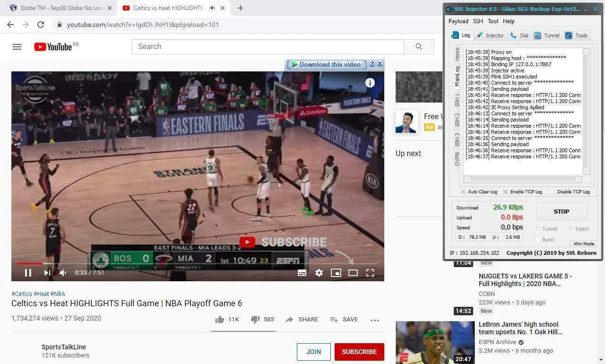The image size is (605, 364).
Task: Skip to next video with Next button
Action: coord(47,273)
